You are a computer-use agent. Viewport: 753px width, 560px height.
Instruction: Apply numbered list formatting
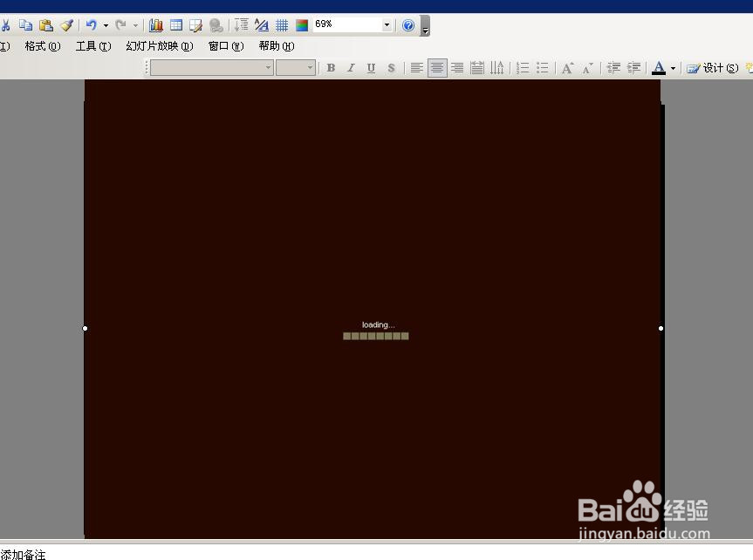coord(523,68)
